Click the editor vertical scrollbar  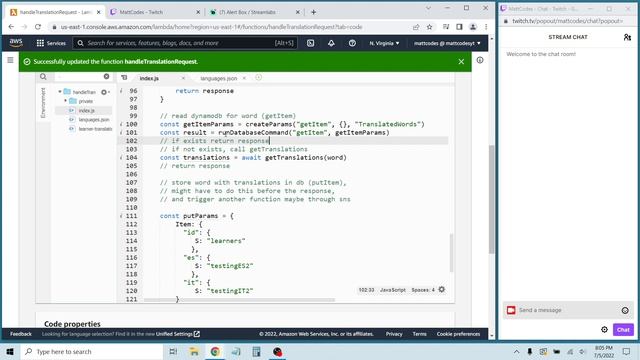451,253
